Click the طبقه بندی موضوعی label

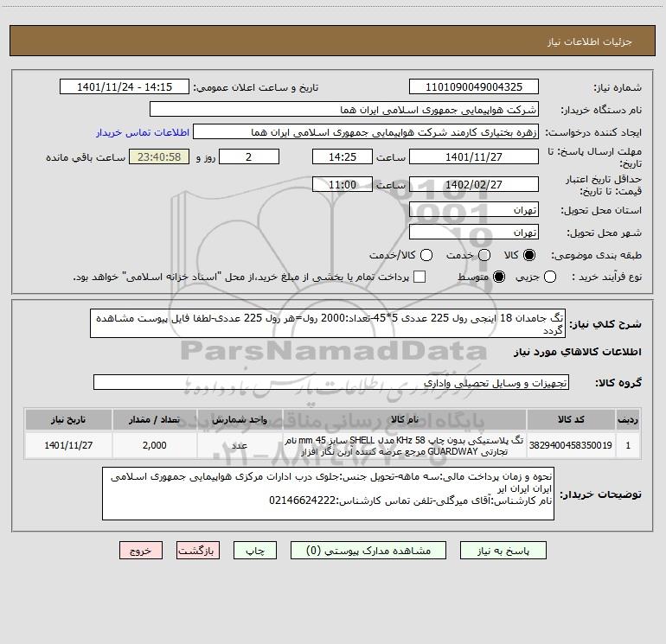pos(596,256)
